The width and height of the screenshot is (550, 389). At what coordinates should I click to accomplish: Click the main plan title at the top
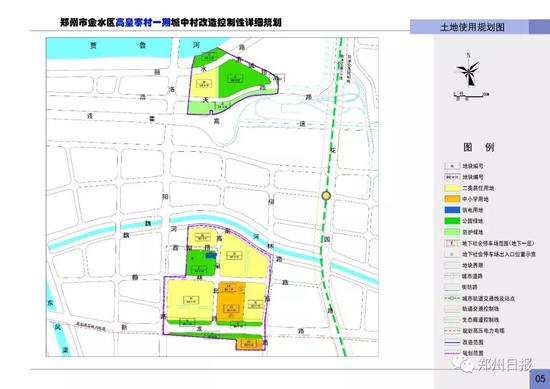tap(171, 23)
